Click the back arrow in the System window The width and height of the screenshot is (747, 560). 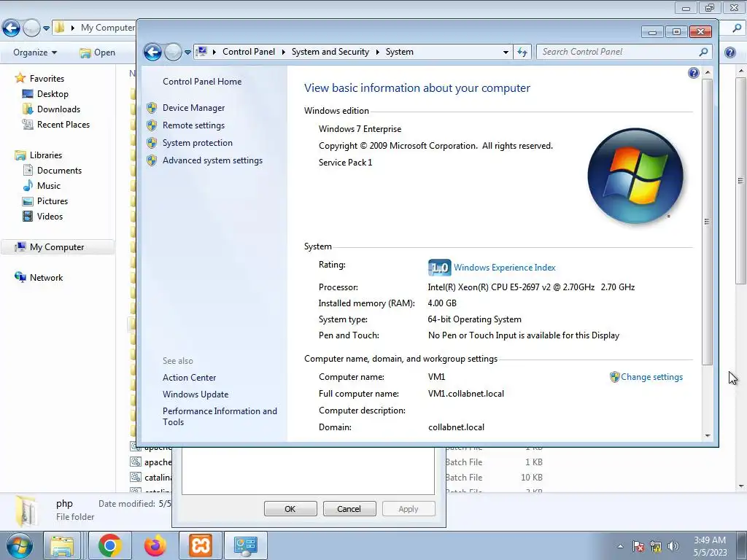tap(153, 52)
